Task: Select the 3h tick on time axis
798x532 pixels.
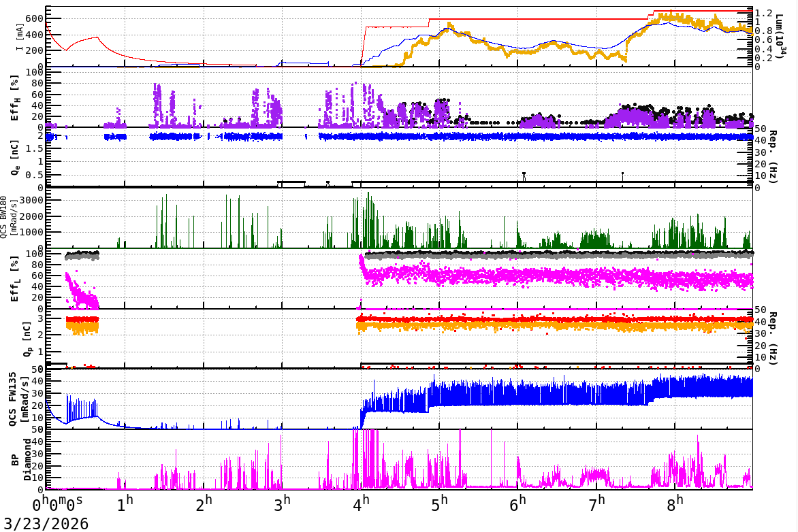Action: (282, 505)
